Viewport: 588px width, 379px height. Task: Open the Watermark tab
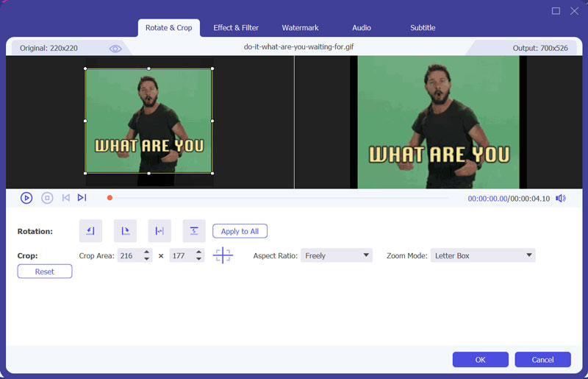(x=300, y=28)
